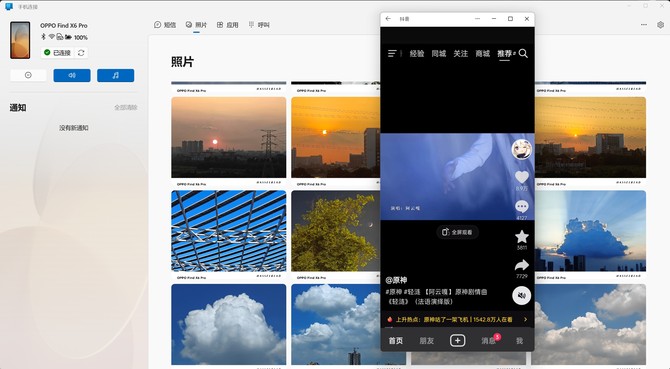The height and width of the screenshot is (369, 670).
Task: Toggle the do-not-disturb button
Action: click(x=28, y=75)
